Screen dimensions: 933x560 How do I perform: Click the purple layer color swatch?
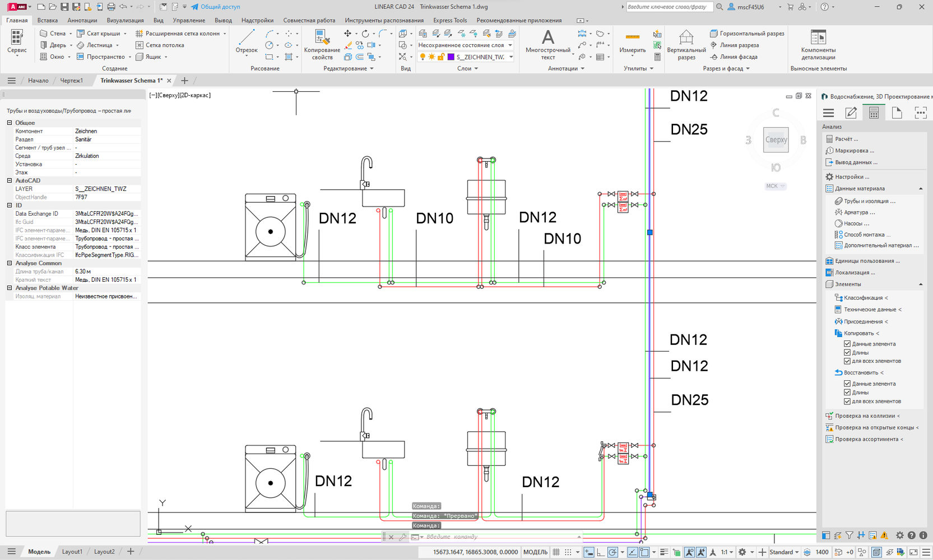click(451, 57)
